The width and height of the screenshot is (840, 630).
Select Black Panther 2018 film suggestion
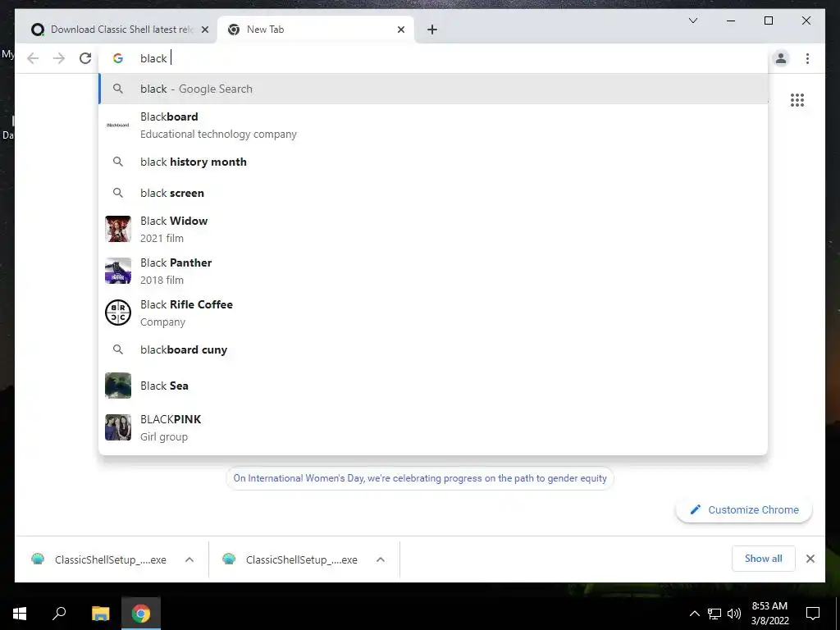click(x=433, y=271)
